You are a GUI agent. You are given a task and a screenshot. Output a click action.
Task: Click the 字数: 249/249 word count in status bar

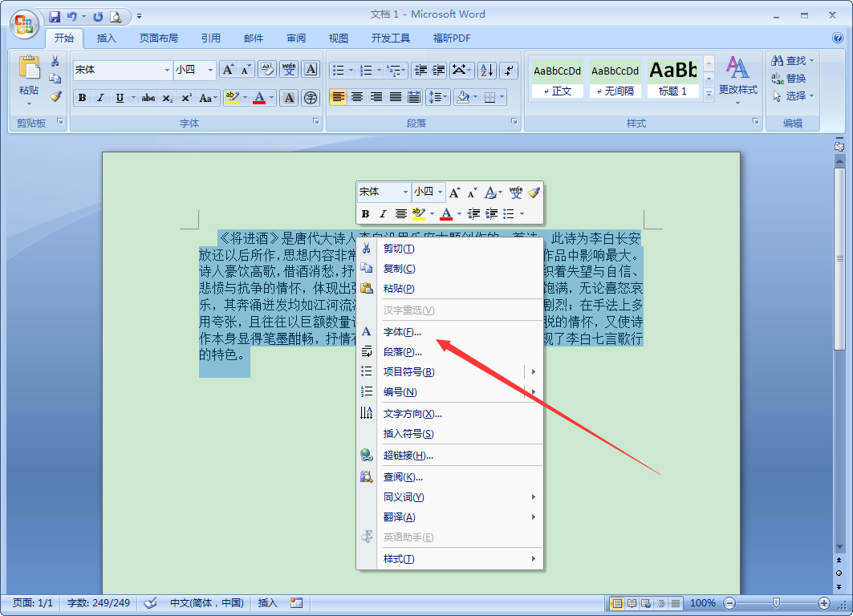click(x=98, y=602)
